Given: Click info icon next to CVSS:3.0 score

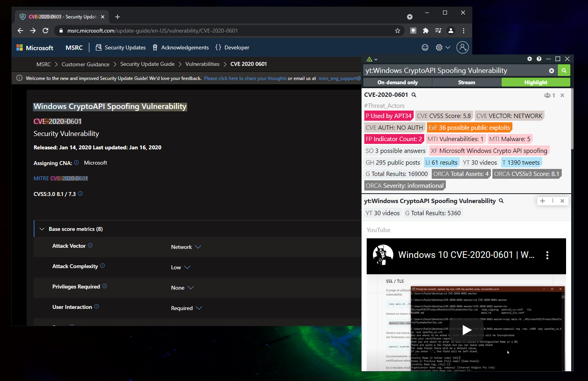Looking at the screenshot, I should 80,193.
